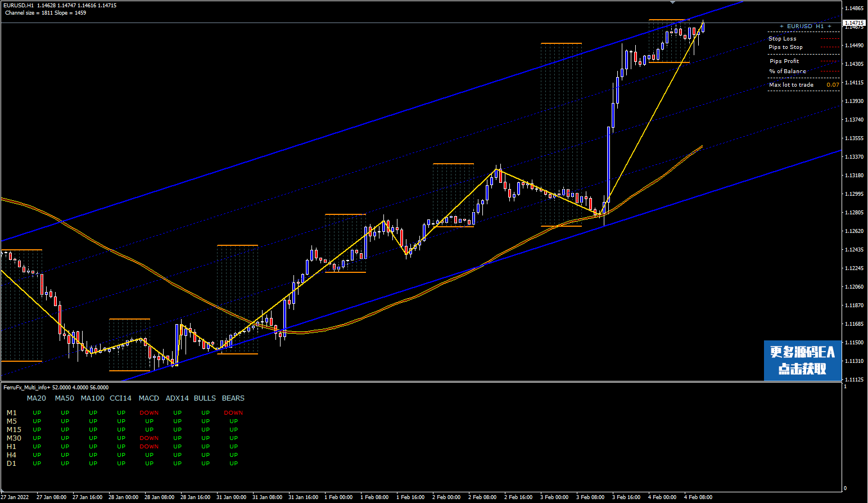Screen dimensions: 868x503
Task: Click the FerruFx_Multi_info+ indicator title
Action: [x=56, y=388]
